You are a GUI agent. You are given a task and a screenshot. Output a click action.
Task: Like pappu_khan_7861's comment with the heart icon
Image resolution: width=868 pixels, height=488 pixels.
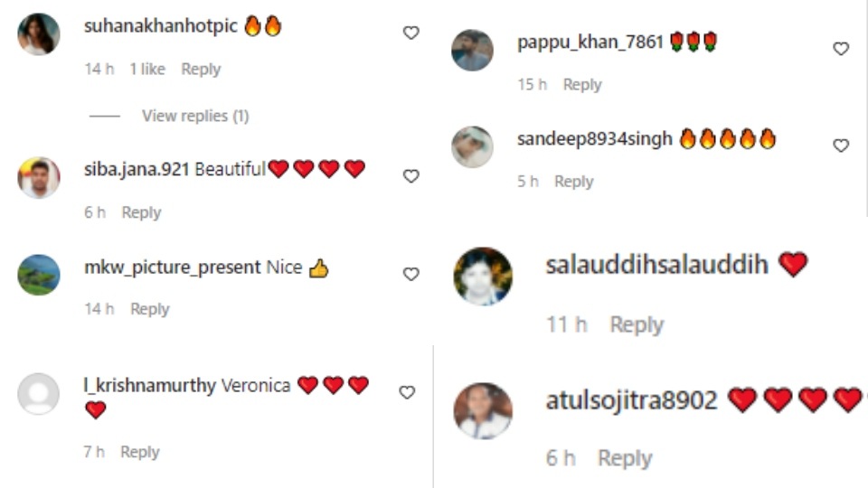841,49
